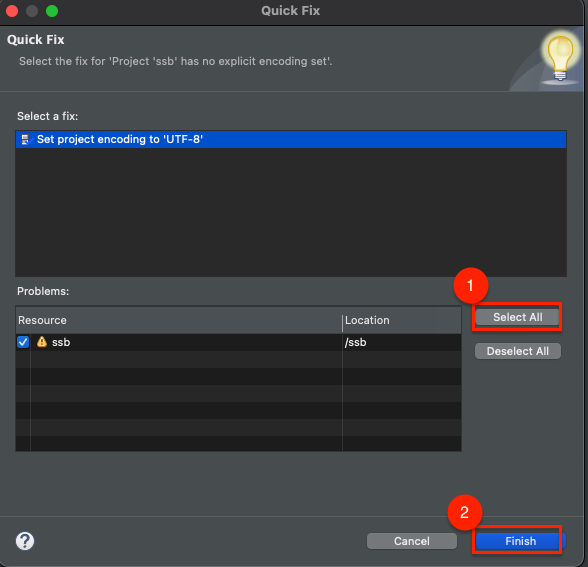
Task: Click the red circle numbered 1
Action: 471,285
